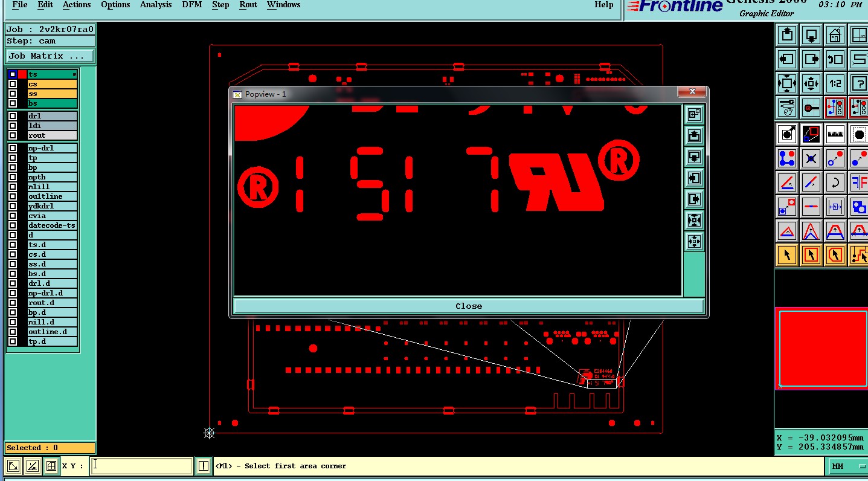
Task: Select layer name outline.d in the list
Action: pos(52,332)
